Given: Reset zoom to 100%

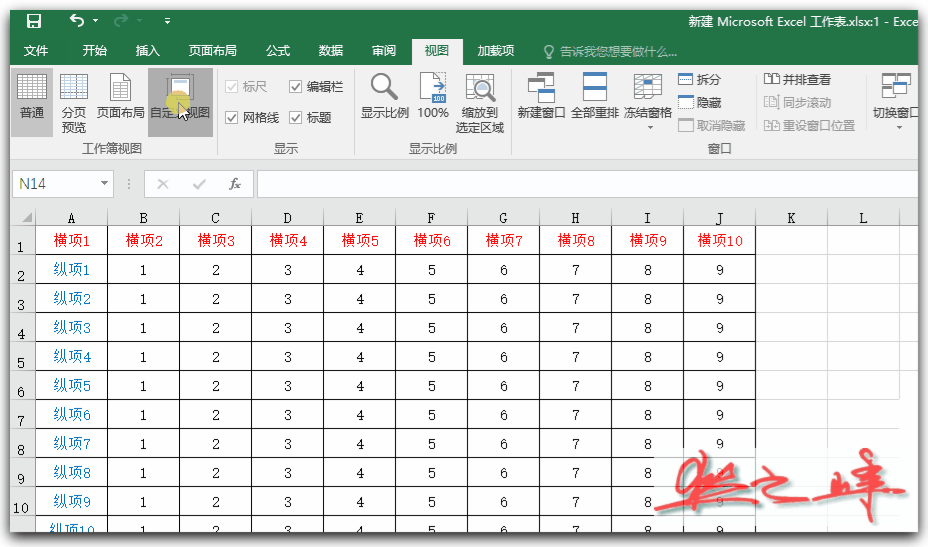Looking at the screenshot, I should coord(433,96).
